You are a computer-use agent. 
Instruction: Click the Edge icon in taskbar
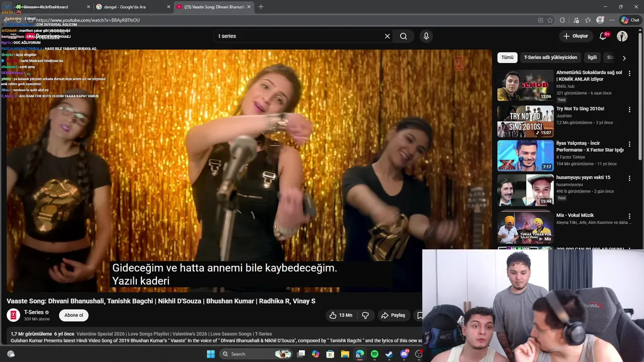pyautogui.click(x=360, y=354)
